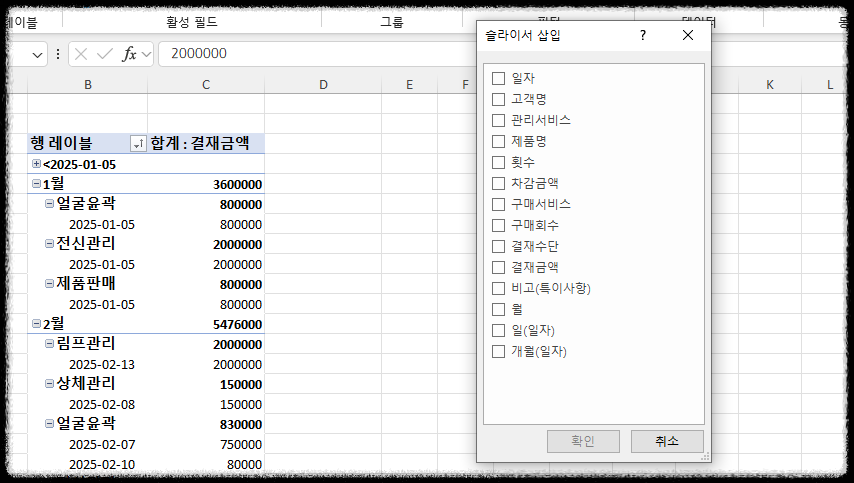Check the 개월(일자) field checkbox
Screen dimensions: 854x483
click(x=498, y=351)
